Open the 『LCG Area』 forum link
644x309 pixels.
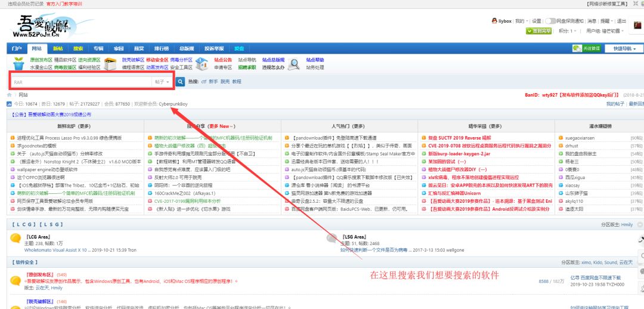click(38, 237)
